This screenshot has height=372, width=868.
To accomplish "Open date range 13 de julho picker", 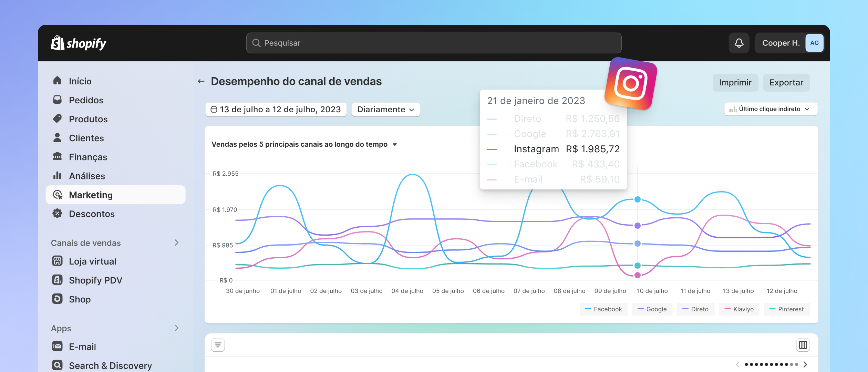I will click(276, 110).
